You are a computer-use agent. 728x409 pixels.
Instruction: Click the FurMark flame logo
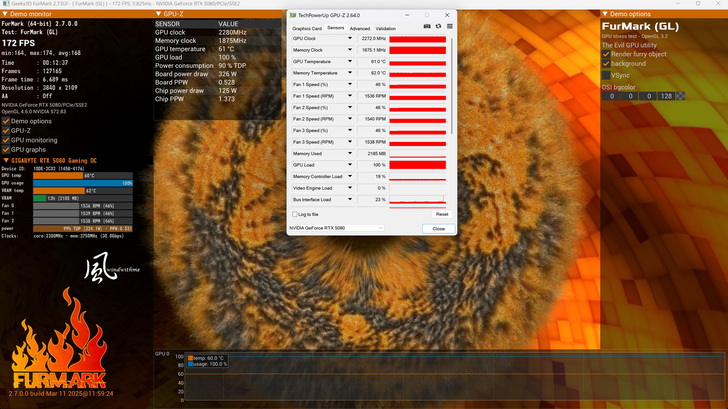point(59,338)
